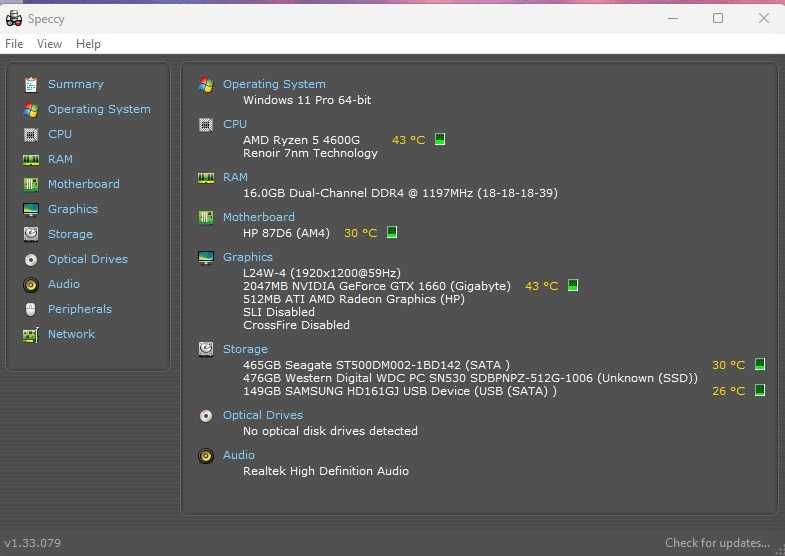Click RAM heading link in summary panel
This screenshot has width=785, height=556.
235,177
